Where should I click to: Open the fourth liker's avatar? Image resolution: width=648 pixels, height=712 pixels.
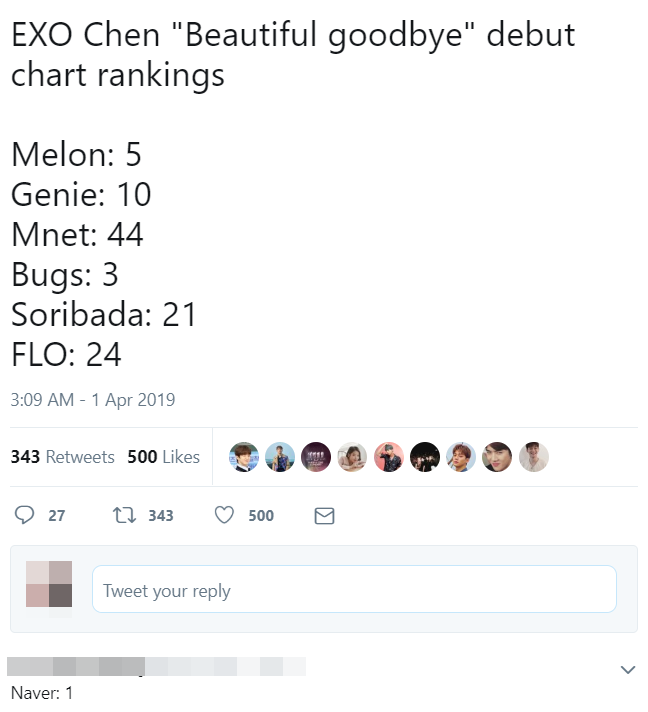[352, 457]
